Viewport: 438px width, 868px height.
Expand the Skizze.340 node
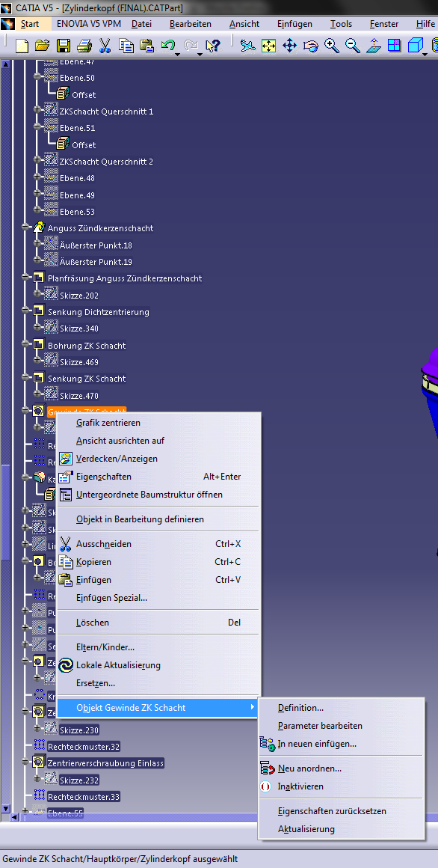pyautogui.click(x=37, y=326)
